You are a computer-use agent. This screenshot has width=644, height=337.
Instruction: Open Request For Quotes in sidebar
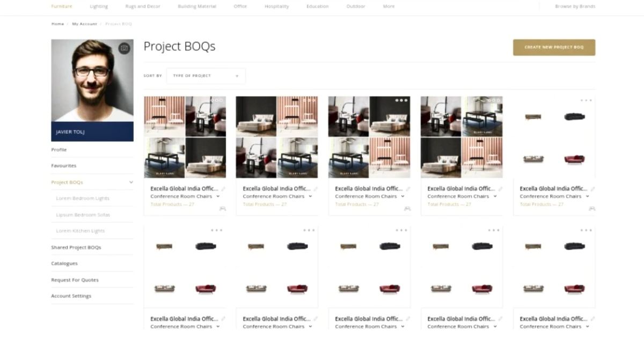coord(75,280)
